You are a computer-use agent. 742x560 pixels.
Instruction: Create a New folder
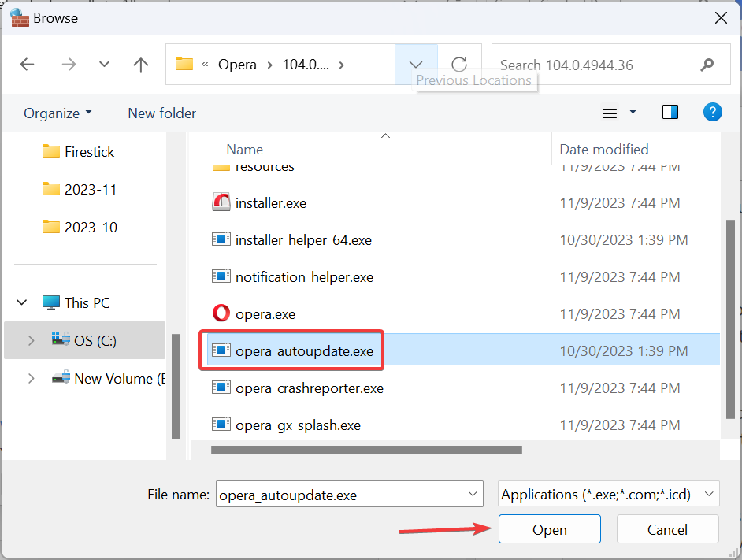(x=161, y=113)
